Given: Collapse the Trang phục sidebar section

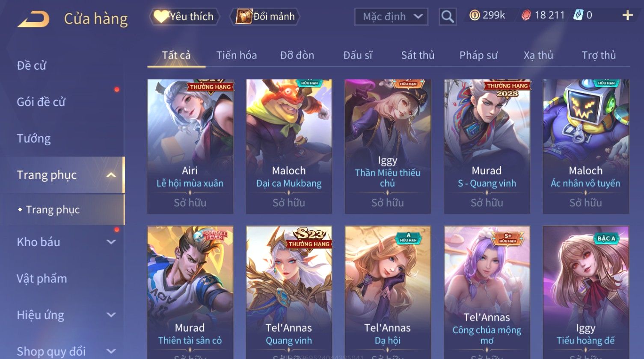Looking at the screenshot, I should 111,175.
